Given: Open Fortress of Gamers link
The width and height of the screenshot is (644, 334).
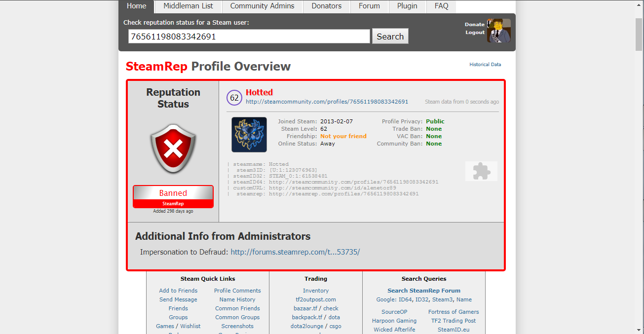Looking at the screenshot, I should pyautogui.click(x=454, y=312).
